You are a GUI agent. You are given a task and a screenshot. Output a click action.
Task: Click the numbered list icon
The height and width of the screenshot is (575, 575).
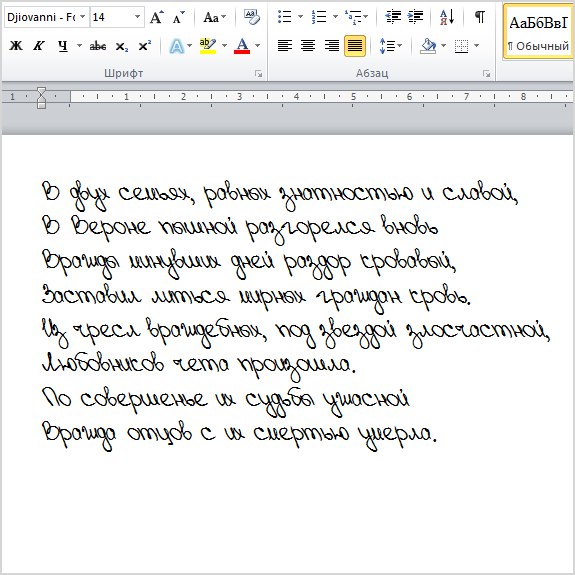pyautogui.click(x=319, y=17)
